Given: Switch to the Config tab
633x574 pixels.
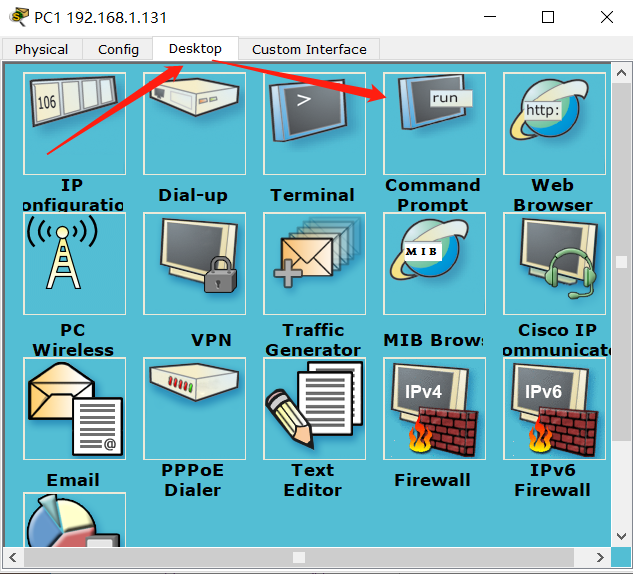Looking at the screenshot, I should tap(118, 49).
